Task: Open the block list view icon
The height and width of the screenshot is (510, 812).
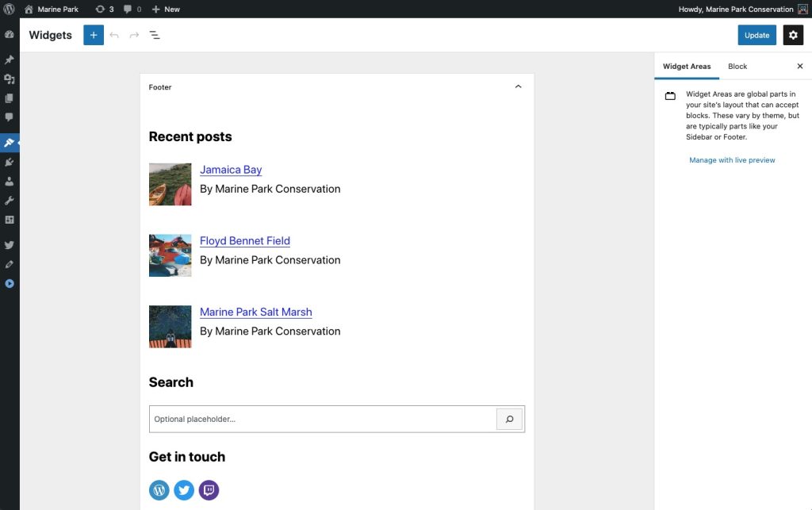Action: coord(155,35)
